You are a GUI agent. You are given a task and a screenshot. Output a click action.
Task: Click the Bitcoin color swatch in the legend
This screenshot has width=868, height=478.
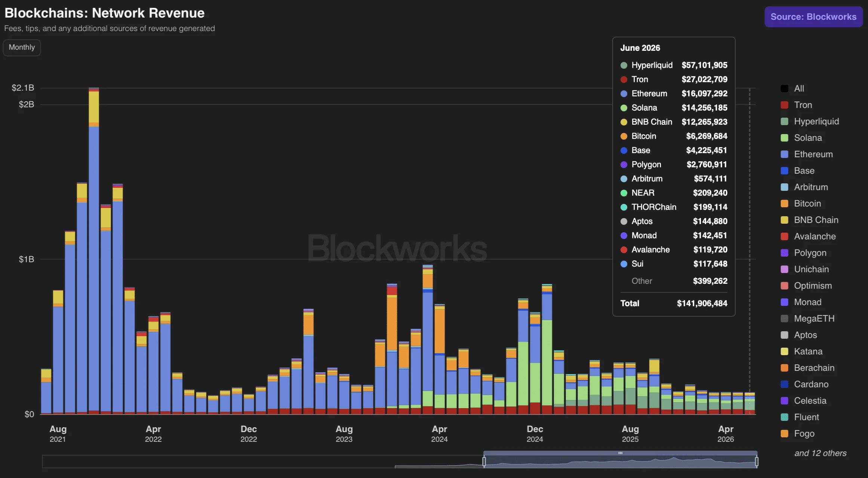[785, 204]
